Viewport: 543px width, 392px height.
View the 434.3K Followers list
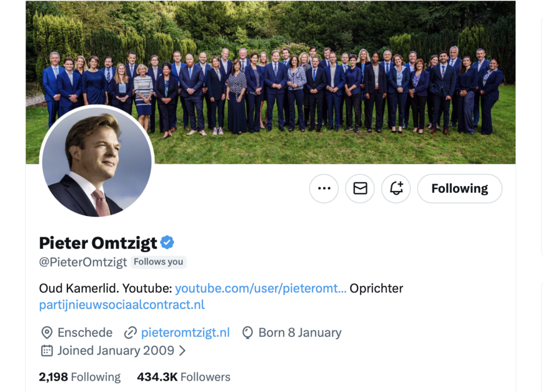[184, 377]
